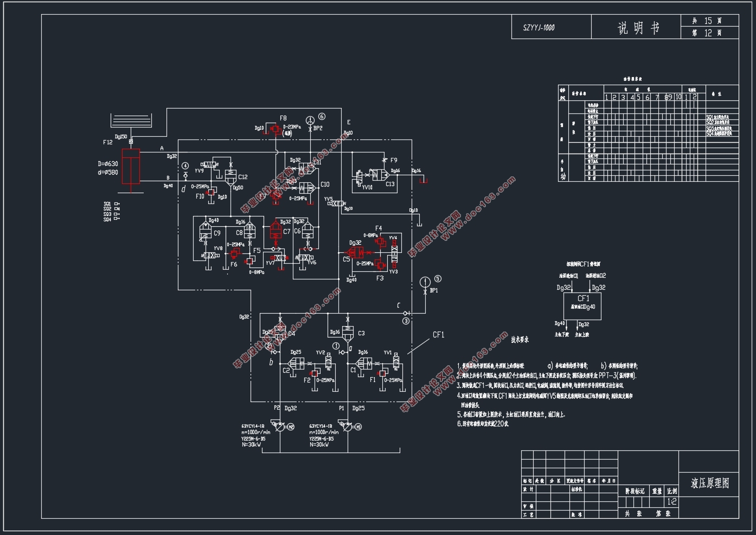Click the YV2 solenoid valve symbol
This screenshot has width=756, height=535.
coord(328,361)
